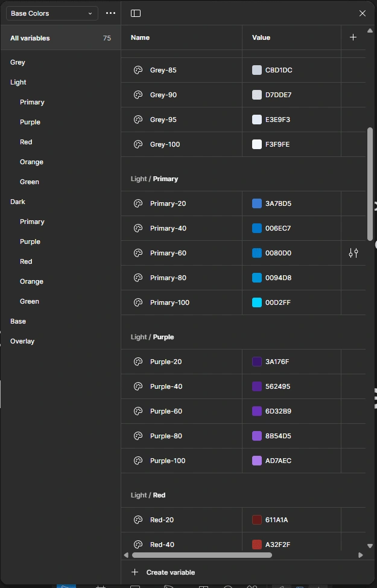Click the Purple-60 variable name

coord(166,411)
